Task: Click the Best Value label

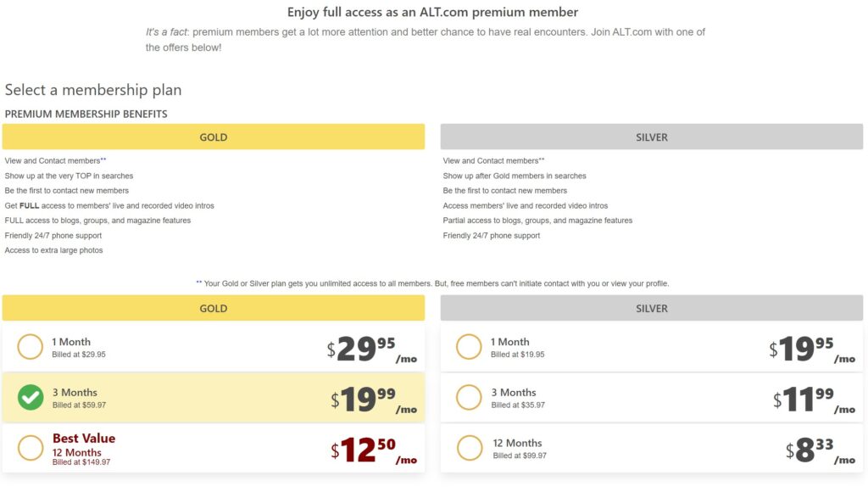Action: click(82, 439)
